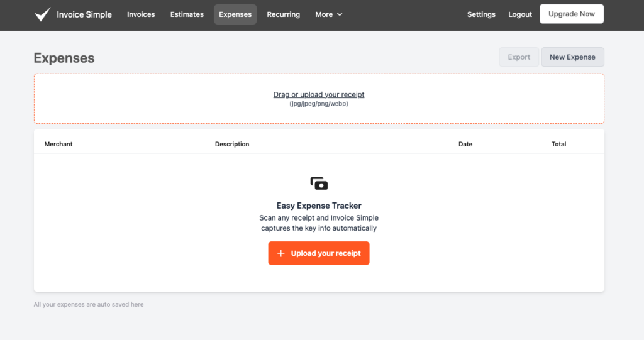Expand the More menu chevron

[x=340, y=14]
